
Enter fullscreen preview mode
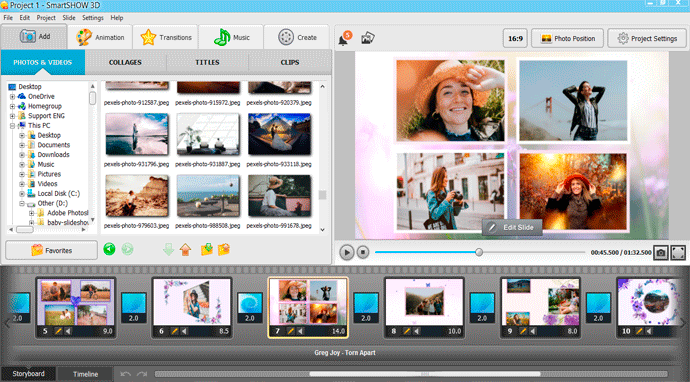(x=678, y=253)
